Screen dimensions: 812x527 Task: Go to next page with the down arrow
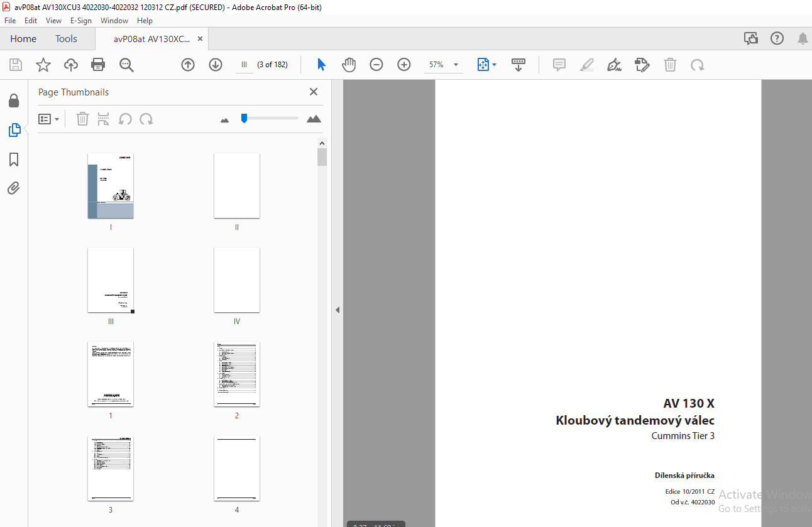[x=216, y=65]
